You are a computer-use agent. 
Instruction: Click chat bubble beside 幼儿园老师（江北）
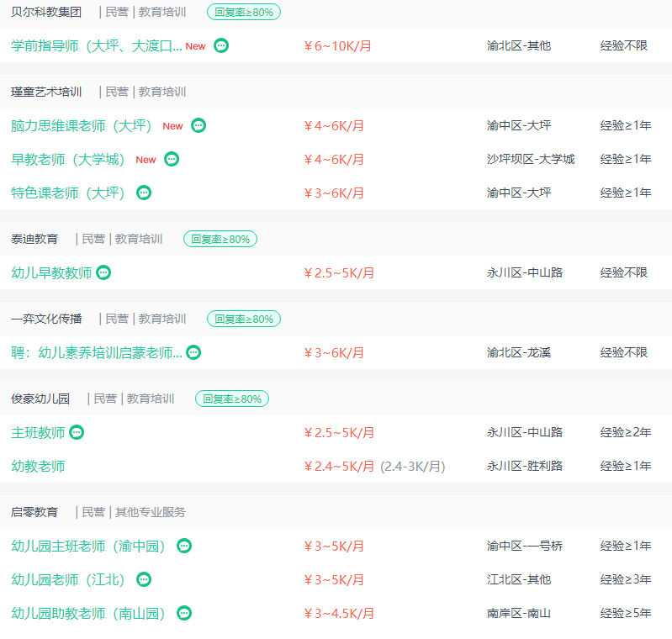[x=144, y=579]
